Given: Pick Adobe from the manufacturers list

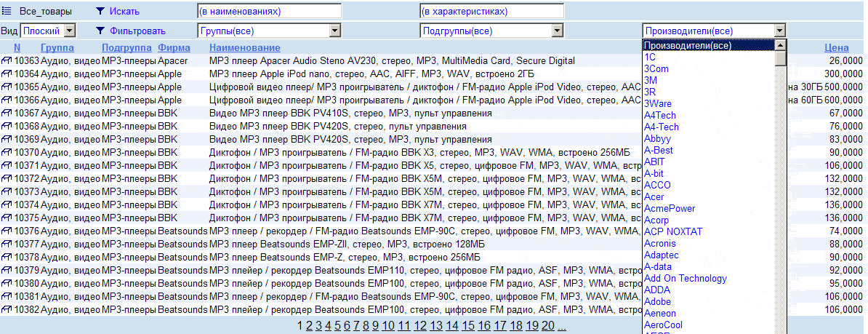Looking at the screenshot, I should click(x=657, y=301).
